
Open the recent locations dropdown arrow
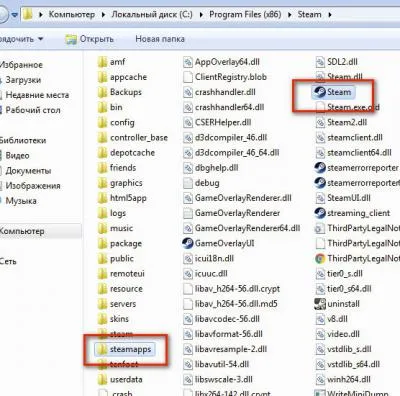pos(14,15)
